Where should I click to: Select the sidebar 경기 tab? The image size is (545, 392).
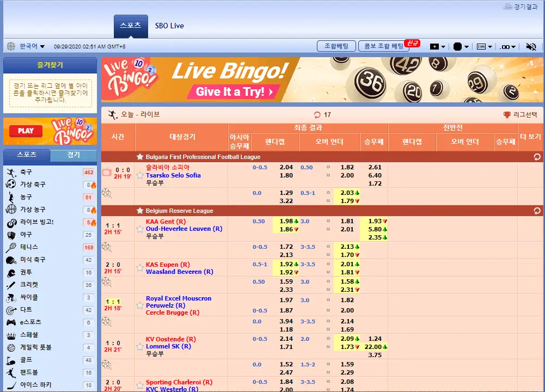[74, 155]
